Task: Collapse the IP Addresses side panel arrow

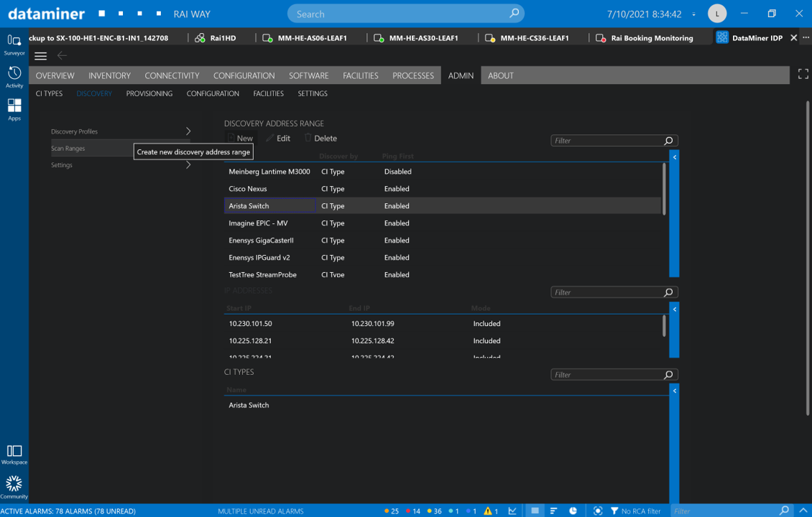Action: [x=674, y=309]
